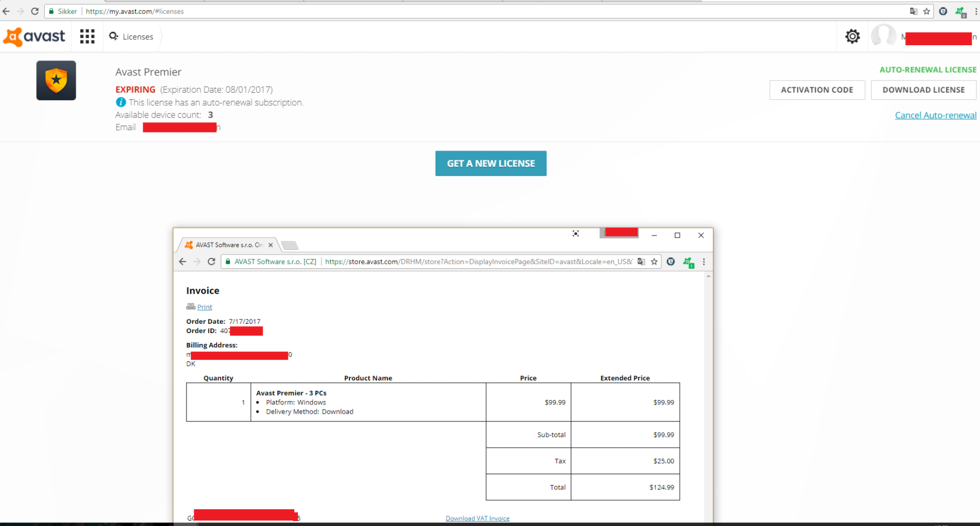Viewport: 980px width, 526px height.
Task: Click the ACTIVATION CODE button
Action: [817, 90]
